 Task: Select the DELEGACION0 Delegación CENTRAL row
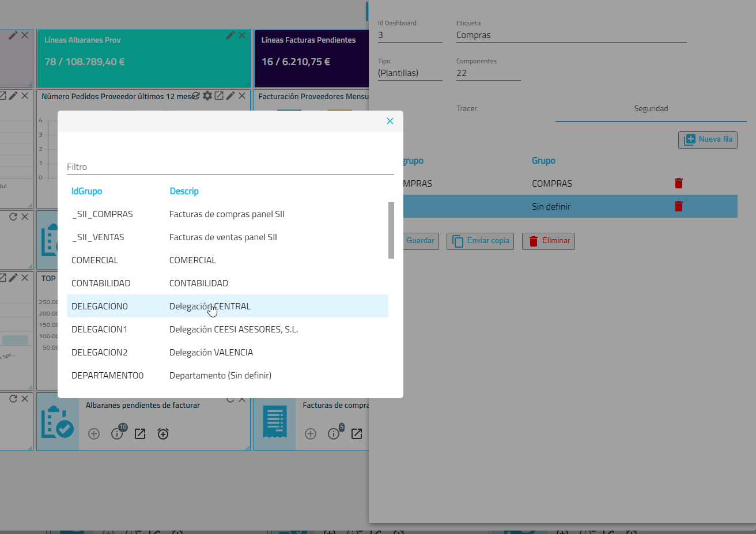point(228,306)
